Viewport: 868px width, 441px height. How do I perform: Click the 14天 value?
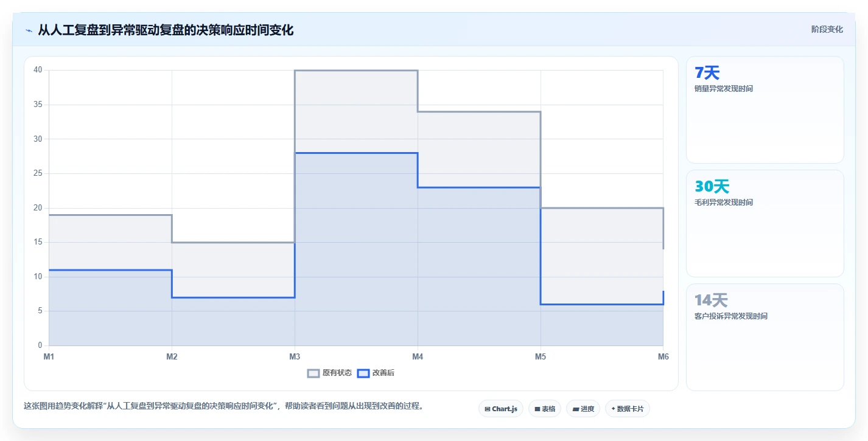pos(711,300)
